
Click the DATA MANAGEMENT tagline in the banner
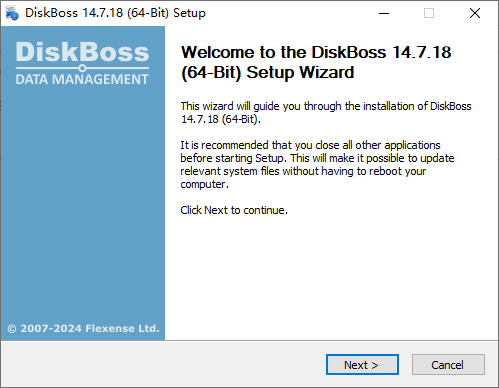pyautogui.click(x=82, y=79)
